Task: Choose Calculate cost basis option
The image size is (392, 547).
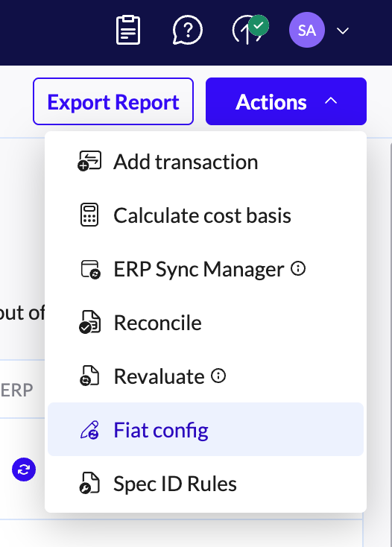Action: 206,215
